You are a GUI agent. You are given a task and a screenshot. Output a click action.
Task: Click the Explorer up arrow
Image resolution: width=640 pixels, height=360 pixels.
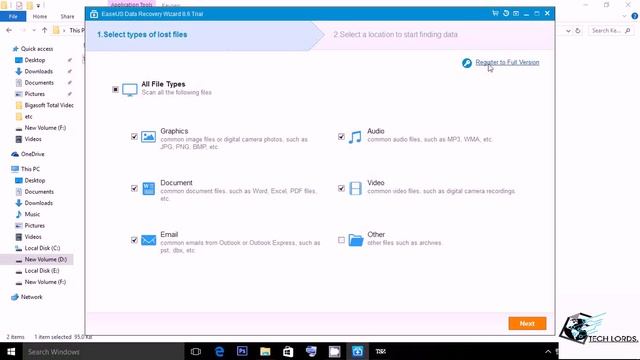click(x=44, y=30)
